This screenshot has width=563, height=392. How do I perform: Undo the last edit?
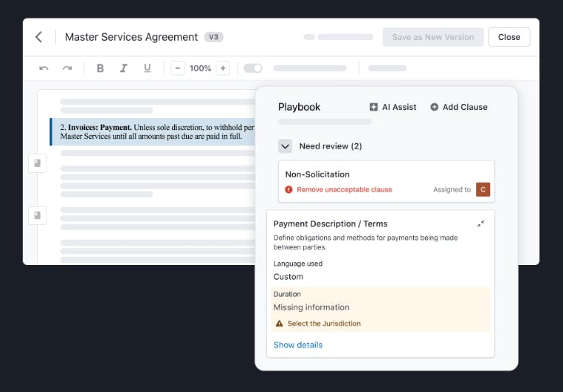[x=44, y=69]
